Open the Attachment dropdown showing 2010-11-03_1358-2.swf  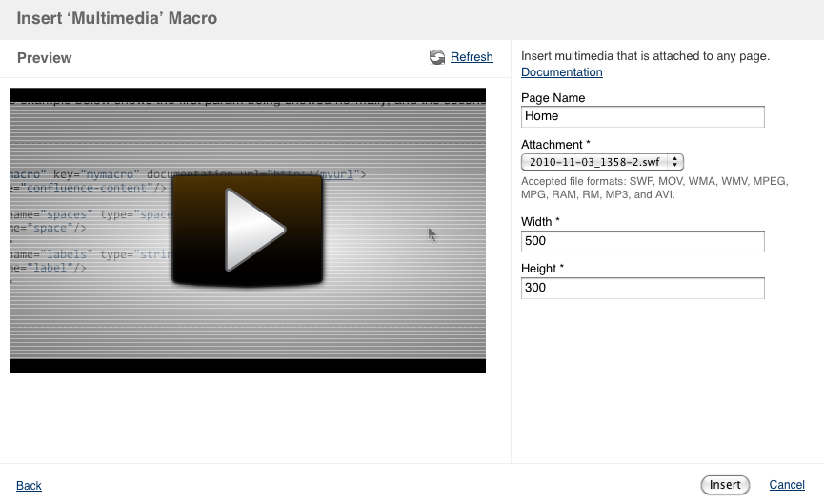602,162
